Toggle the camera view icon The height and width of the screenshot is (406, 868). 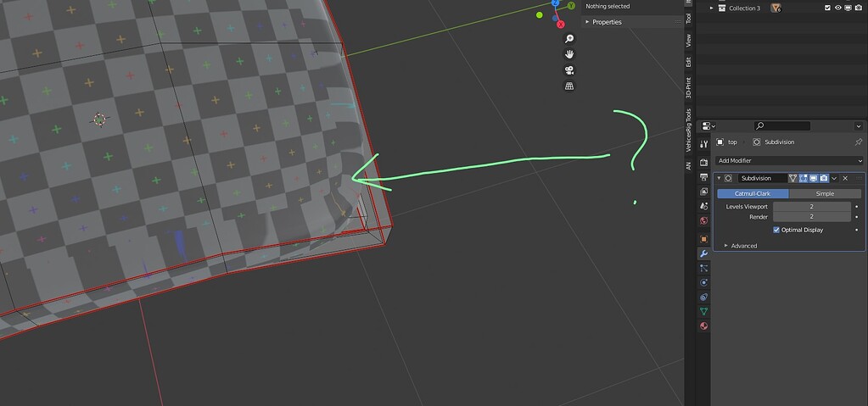coord(568,70)
